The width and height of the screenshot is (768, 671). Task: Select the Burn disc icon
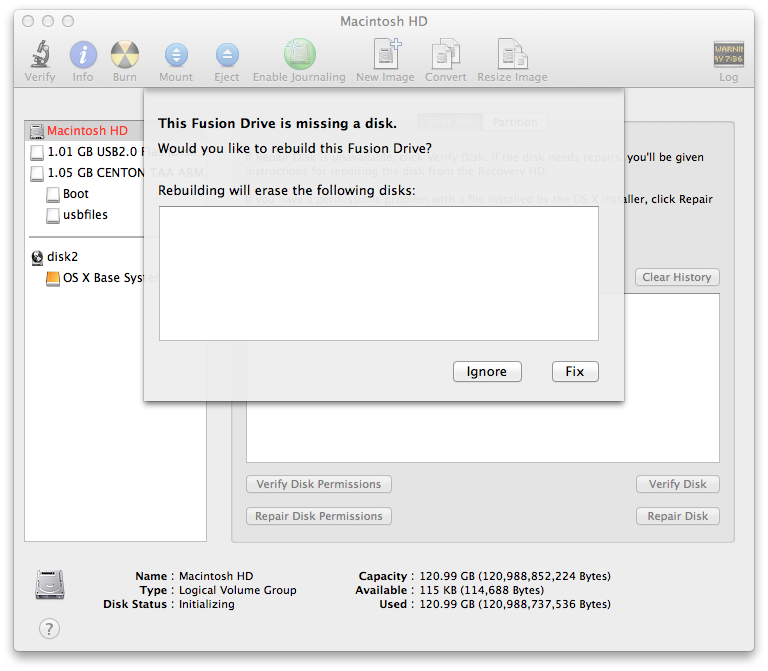click(125, 54)
